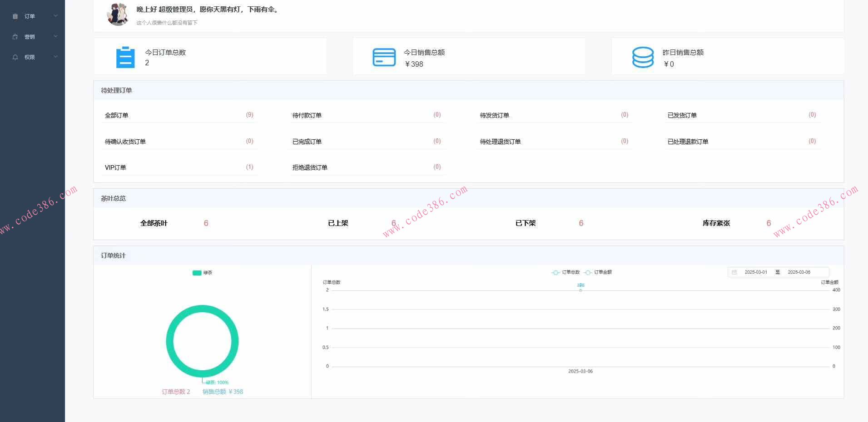Click the 订单 document icon in the sidebar
This screenshot has width=868, height=422.
point(15,16)
